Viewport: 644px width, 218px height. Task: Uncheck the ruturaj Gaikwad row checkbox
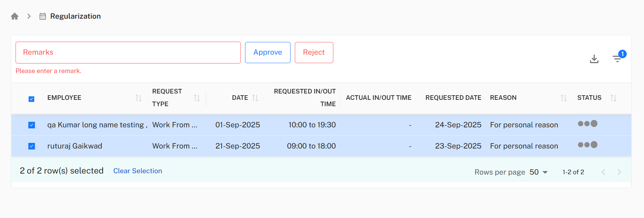coord(32,146)
